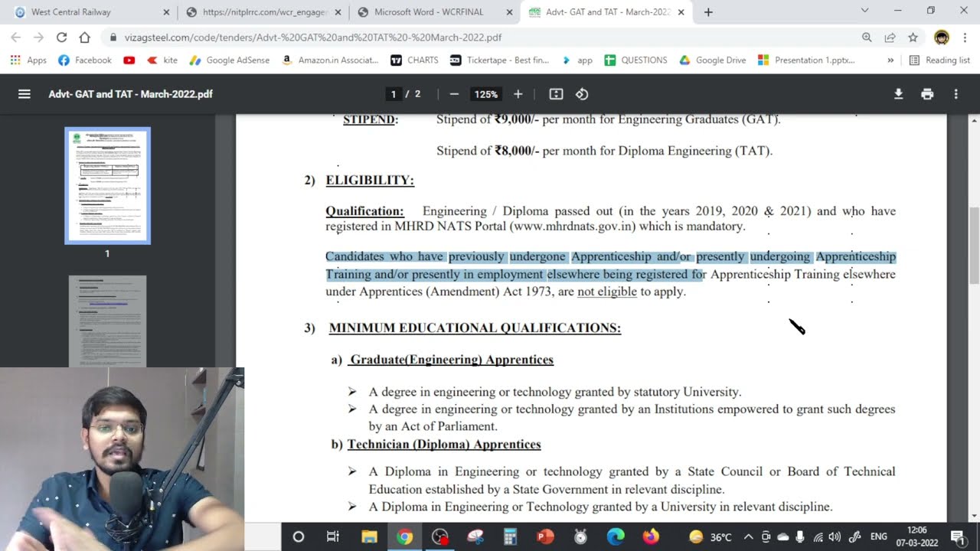Open the 36°C weather widget
This screenshot has height=551, width=980.
click(710, 536)
